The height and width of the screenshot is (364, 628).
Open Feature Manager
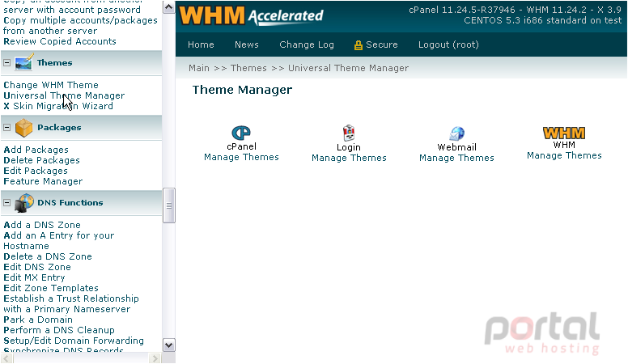(x=43, y=181)
